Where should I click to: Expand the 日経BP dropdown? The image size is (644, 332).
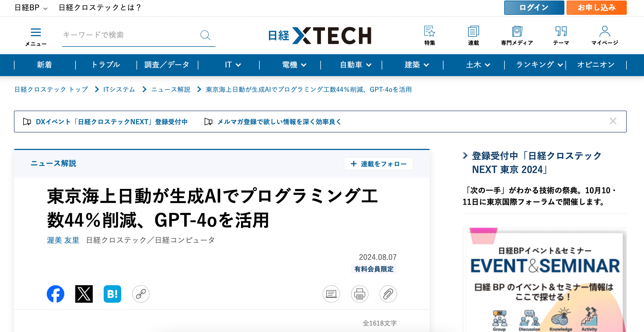pyautogui.click(x=31, y=8)
